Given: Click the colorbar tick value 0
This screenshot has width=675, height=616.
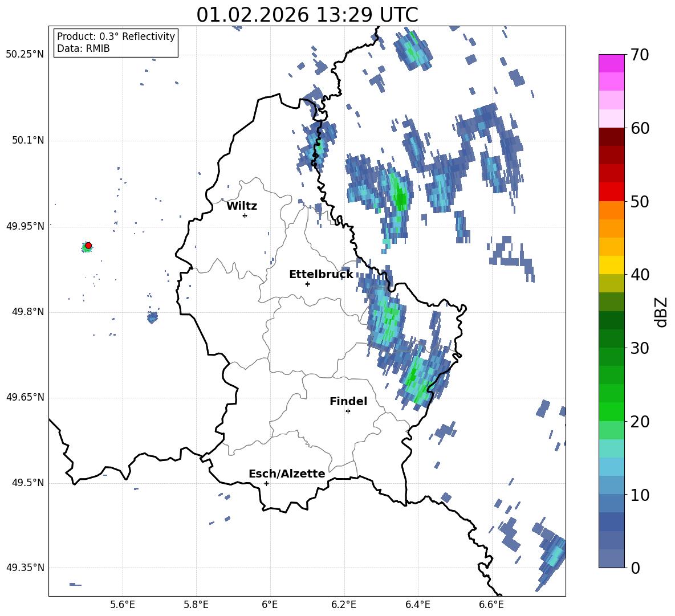Looking at the screenshot, I should [x=635, y=568].
